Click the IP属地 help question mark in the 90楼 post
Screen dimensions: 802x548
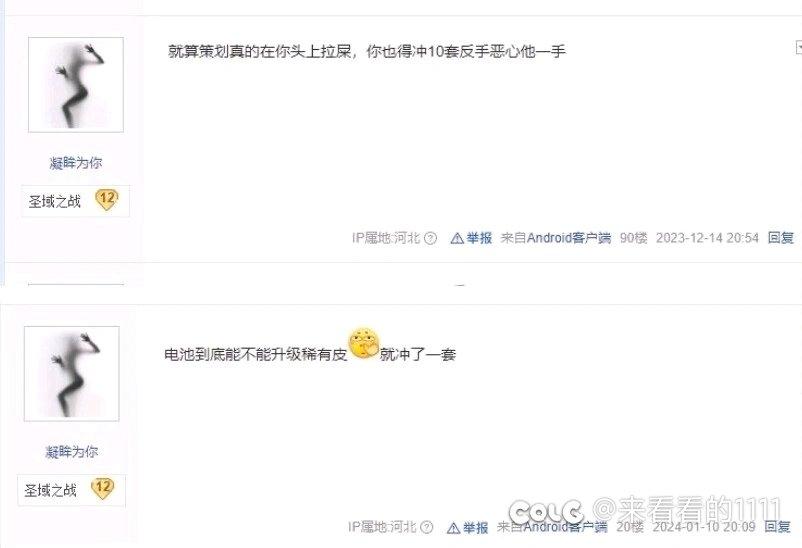[431, 238]
